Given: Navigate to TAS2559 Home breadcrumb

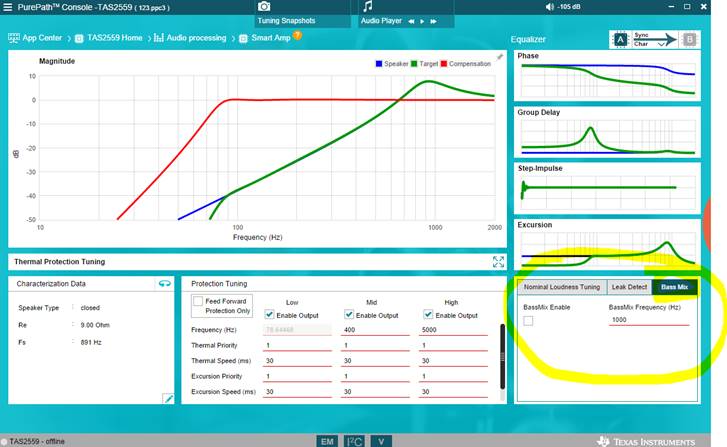Looking at the screenshot, I should pyautogui.click(x=115, y=38).
